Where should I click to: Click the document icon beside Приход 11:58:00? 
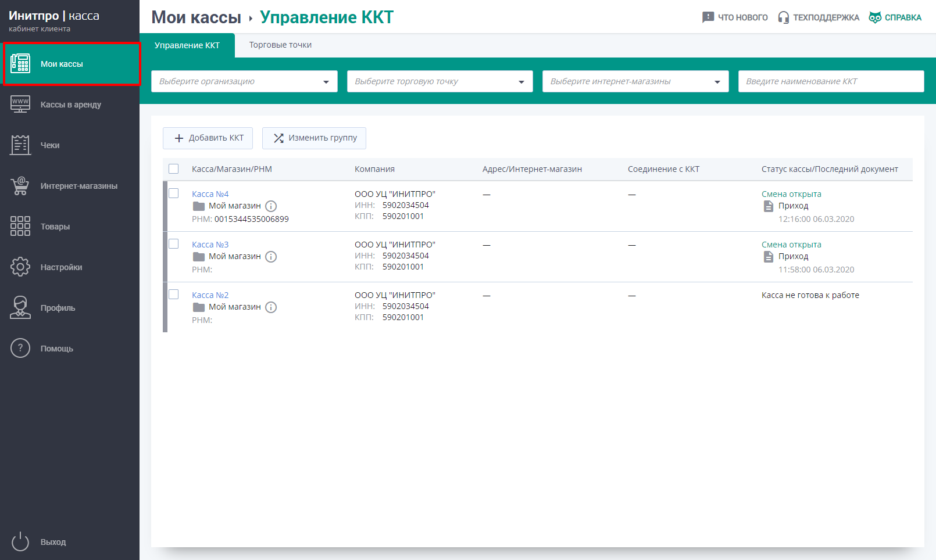click(x=769, y=257)
